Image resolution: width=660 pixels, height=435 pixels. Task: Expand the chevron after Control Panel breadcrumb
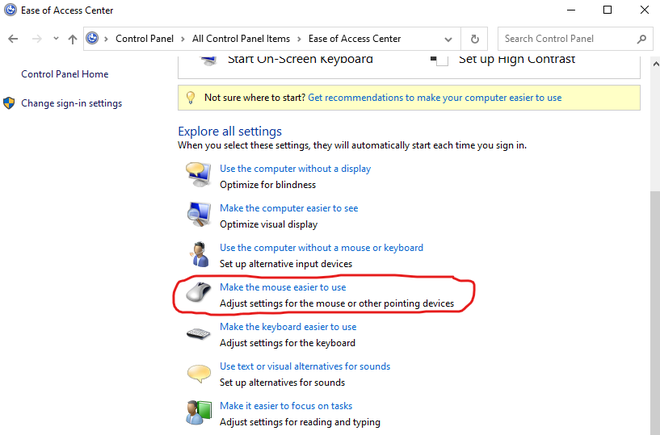point(183,39)
